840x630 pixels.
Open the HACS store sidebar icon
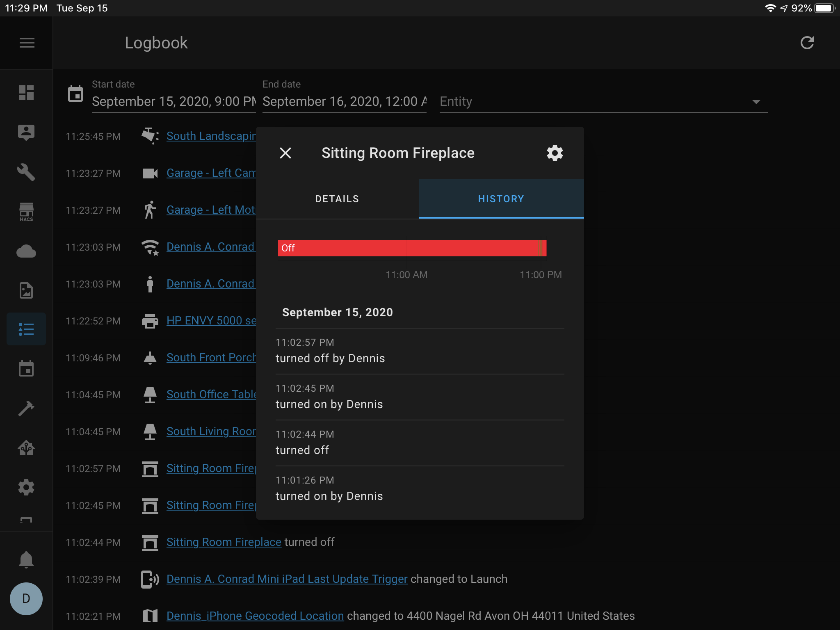click(26, 212)
